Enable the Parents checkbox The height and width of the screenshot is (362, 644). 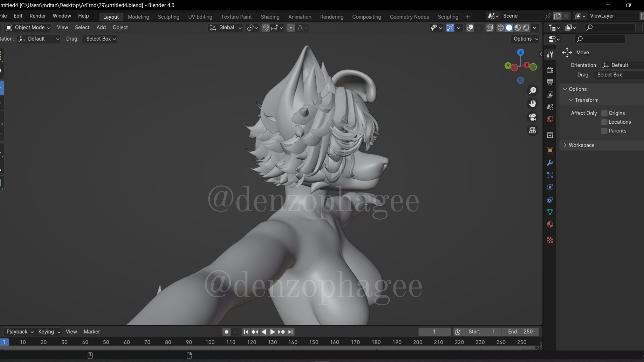[x=604, y=131]
